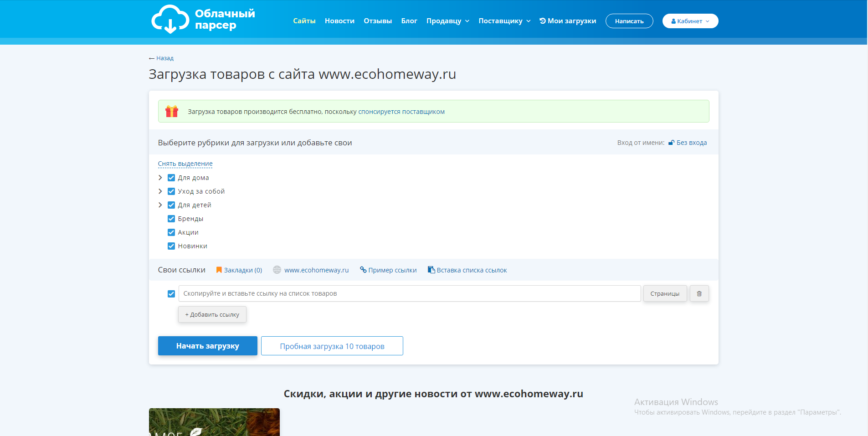This screenshot has width=868, height=436.
Task: Toggle the Бренды checkbox
Action: 171,219
